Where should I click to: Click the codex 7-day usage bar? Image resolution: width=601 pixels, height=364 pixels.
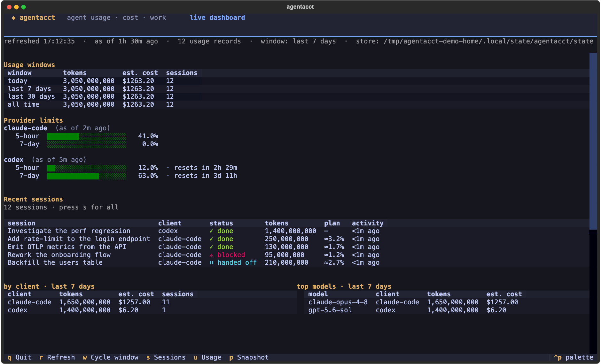tap(87, 176)
